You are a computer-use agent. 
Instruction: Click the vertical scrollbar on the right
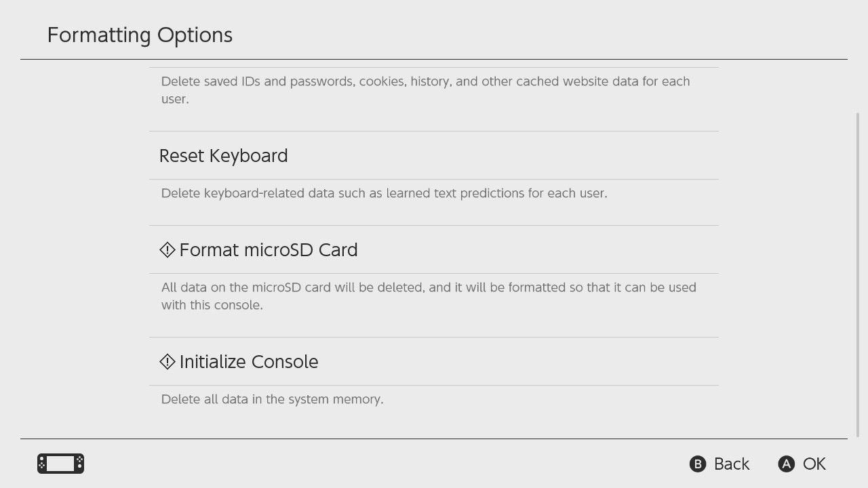[x=858, y=274]
